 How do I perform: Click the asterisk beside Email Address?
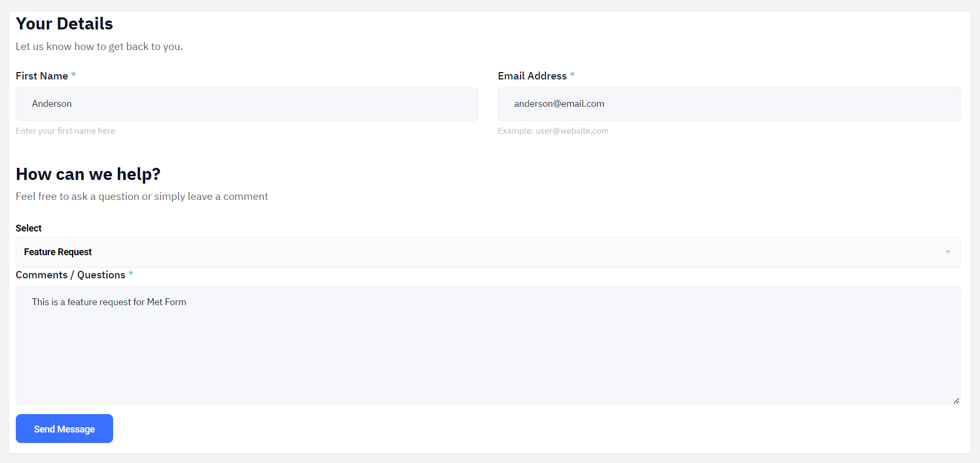click(572, 75)
